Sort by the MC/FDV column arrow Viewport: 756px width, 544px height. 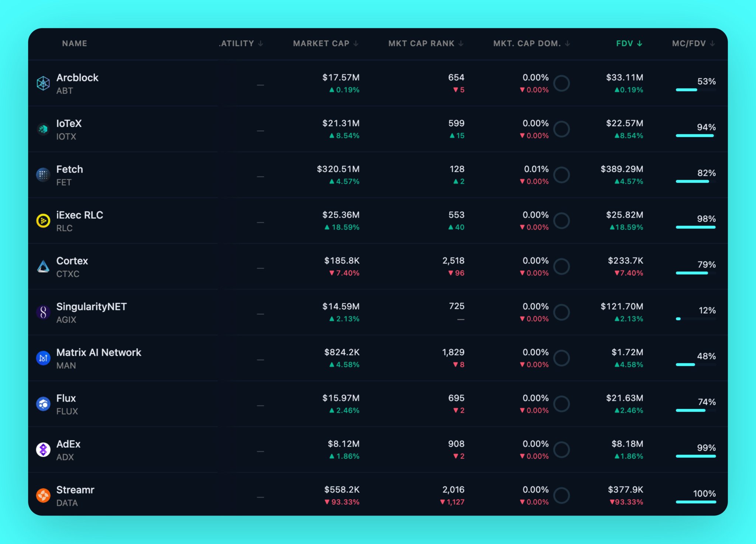pos(712,44)
